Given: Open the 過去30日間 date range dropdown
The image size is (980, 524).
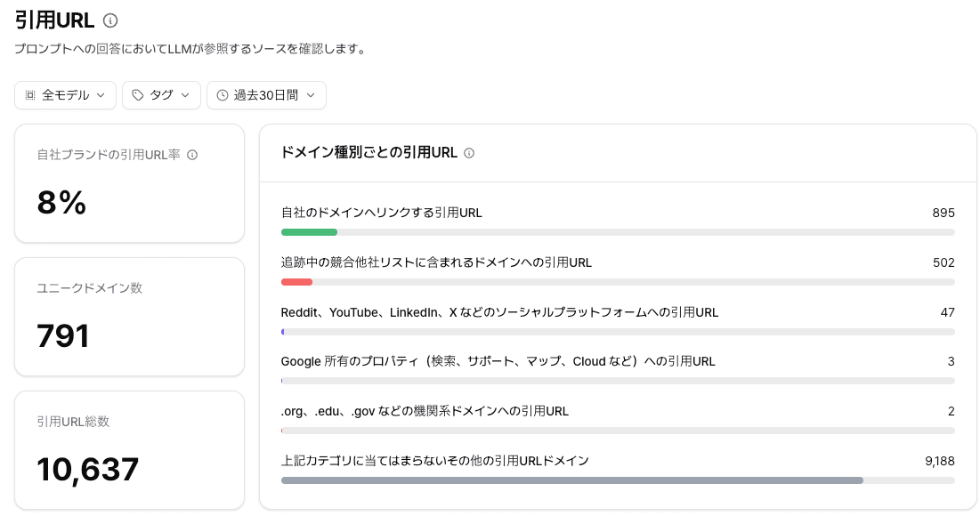Looking at the screenshot, I should point(266,95).
